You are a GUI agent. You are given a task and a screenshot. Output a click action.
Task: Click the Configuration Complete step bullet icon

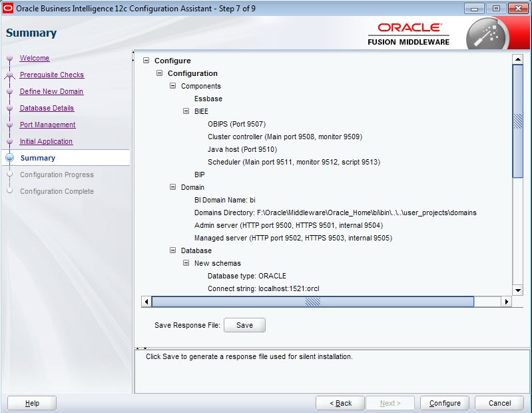[x=10, y=191]
